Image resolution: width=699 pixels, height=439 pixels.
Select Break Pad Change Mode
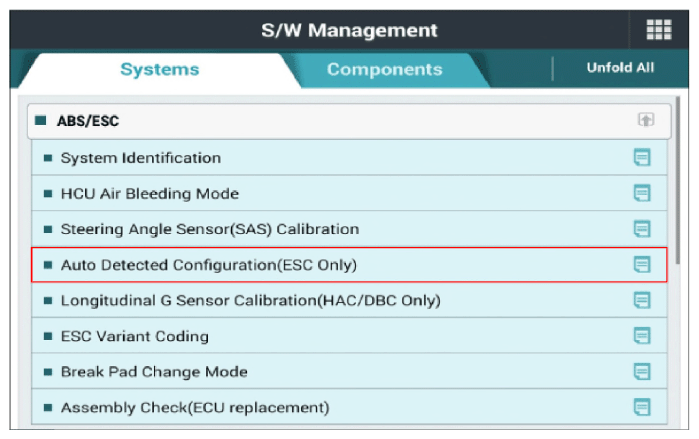coord(349,372)
